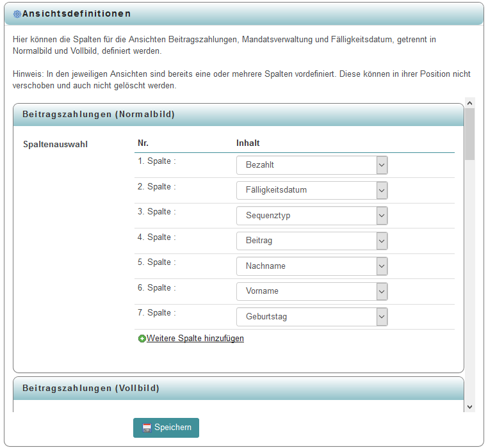Expand the Vorname dropdown for 6. Spalte
The image size is (488, 448).
(x=312, y=291)
